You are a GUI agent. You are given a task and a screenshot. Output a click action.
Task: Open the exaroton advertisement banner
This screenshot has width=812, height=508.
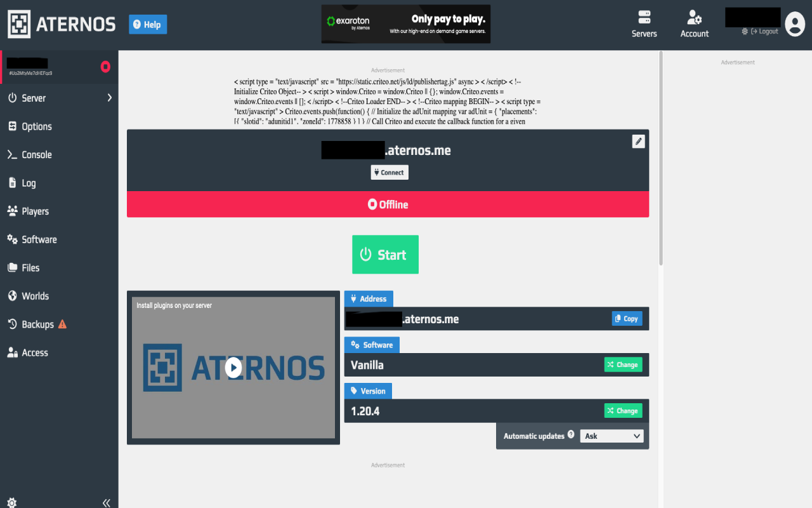[x=406, y=24]
